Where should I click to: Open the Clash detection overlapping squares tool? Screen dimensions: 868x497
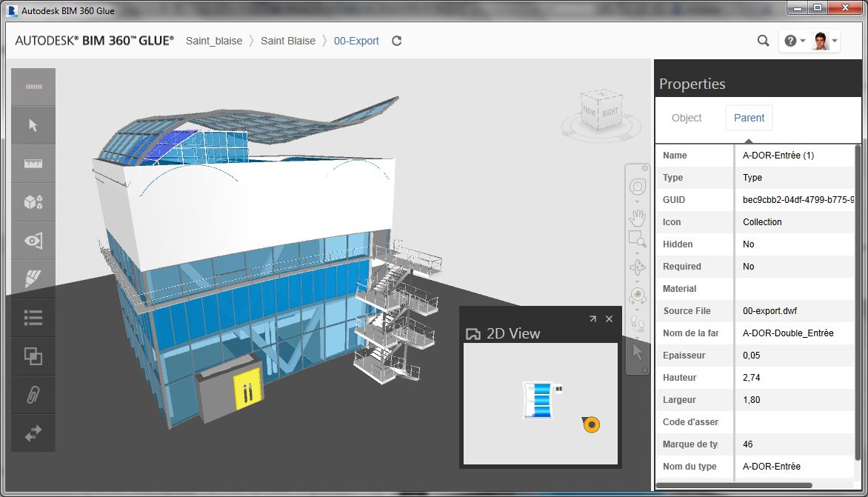[33, 356]
